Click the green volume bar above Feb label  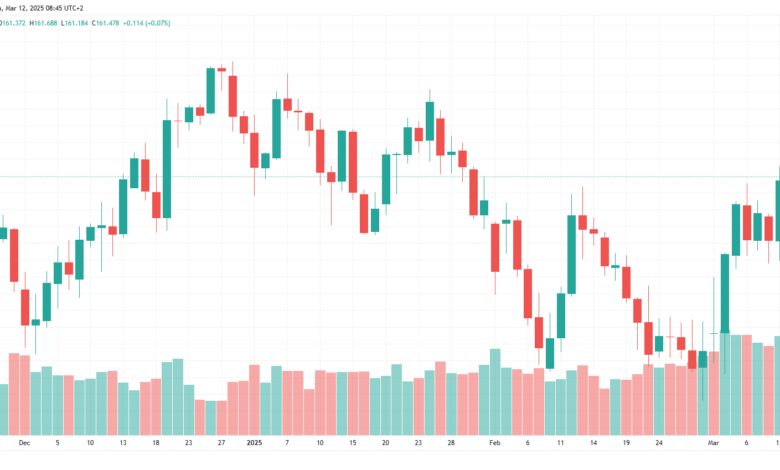point(495,392)
